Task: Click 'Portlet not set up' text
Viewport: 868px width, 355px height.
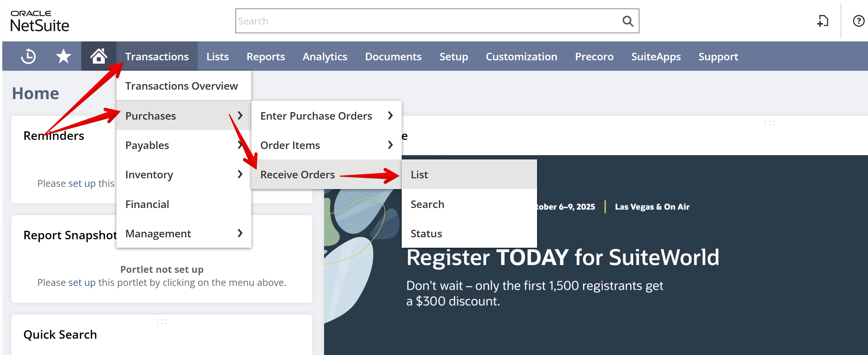Action: click(162, 270)
